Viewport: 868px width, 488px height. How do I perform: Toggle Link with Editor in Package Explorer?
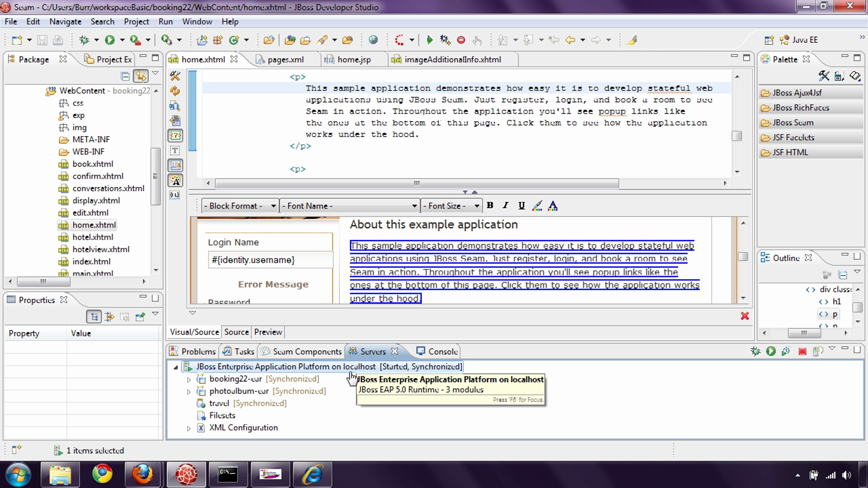(x=141, y=76)
